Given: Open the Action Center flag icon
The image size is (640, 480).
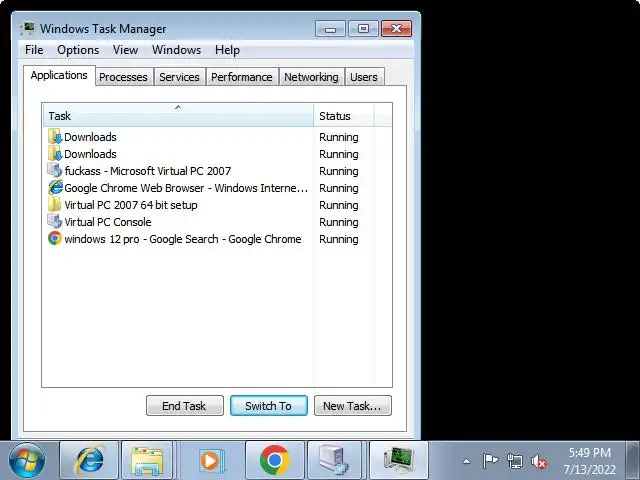Looking at the screenshot, I should click(490, 461).
